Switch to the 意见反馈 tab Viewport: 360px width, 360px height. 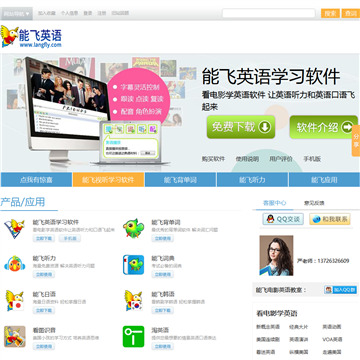[x=314, y=203]
